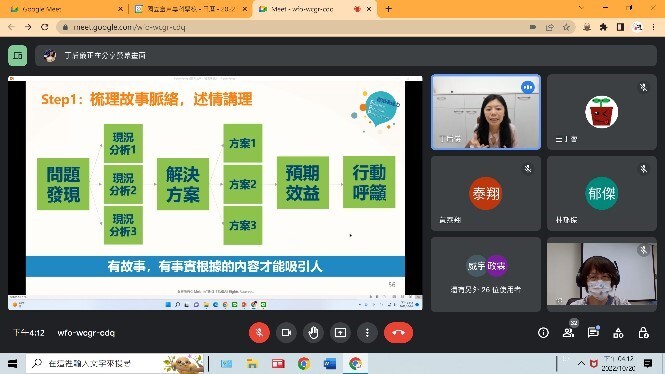The height and width of the screenshot is (374, 665).
Task: Click the Windows taskbar search box
Action: (115, 363)
